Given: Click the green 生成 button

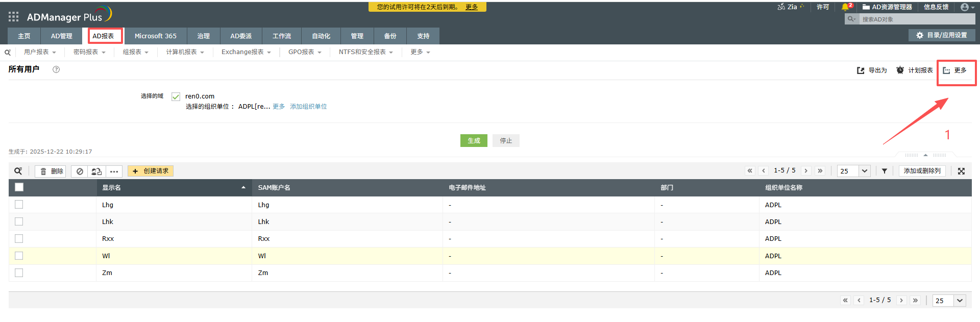Looking at the screenshot, I should (474, 140).
